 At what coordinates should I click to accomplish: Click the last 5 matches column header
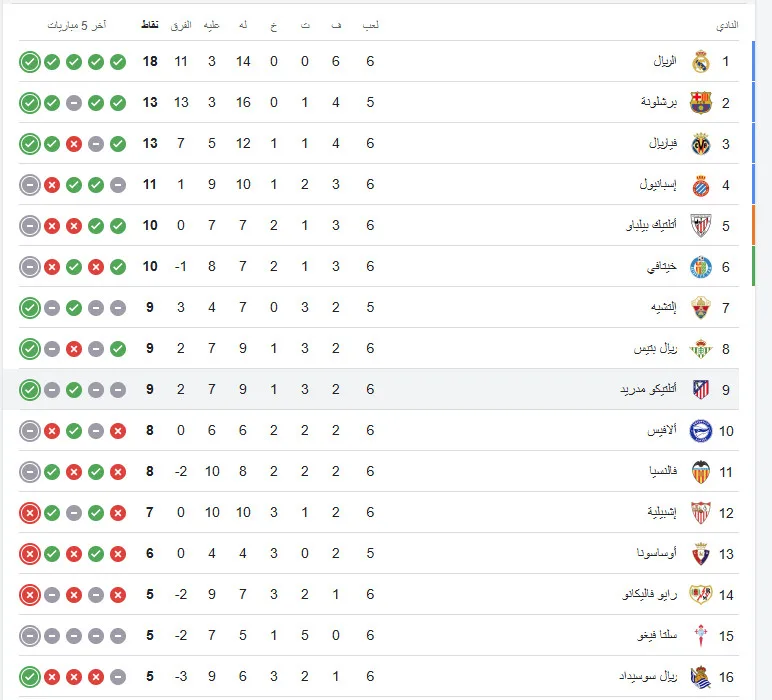pyautogui.click(x=77, y=25)
